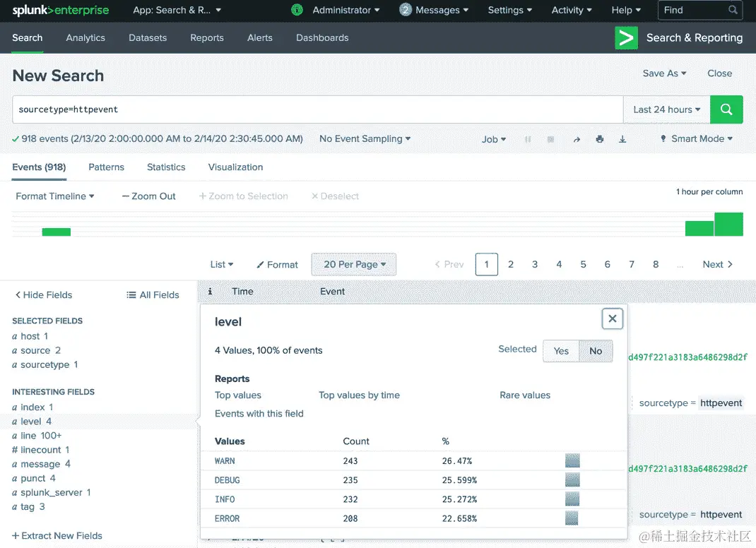The width and height of the screenshot is (756, 548).
Task: Open the Job dropdown
Action: coord(494,139)
